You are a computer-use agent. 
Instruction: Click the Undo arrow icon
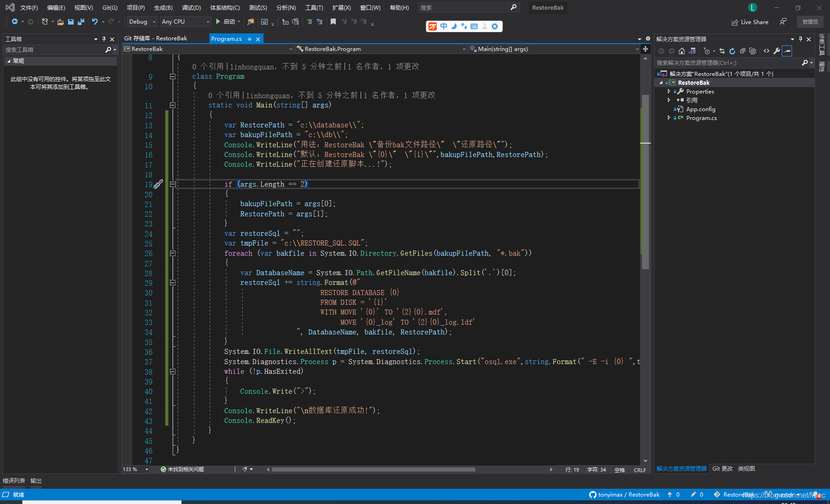pos(95,22)
